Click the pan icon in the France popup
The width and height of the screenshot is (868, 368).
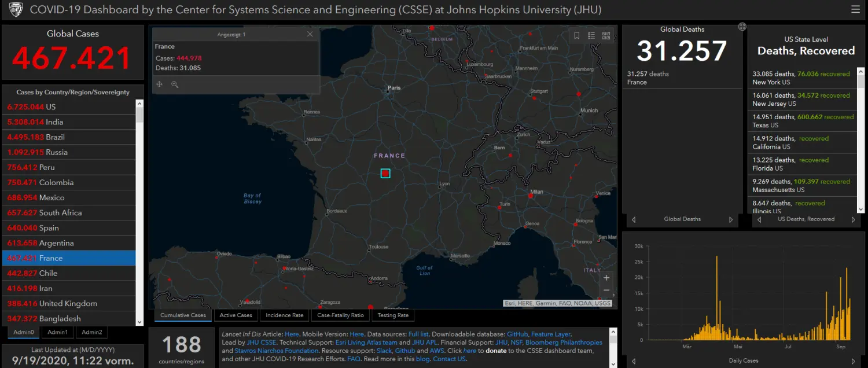coord(160,84)
